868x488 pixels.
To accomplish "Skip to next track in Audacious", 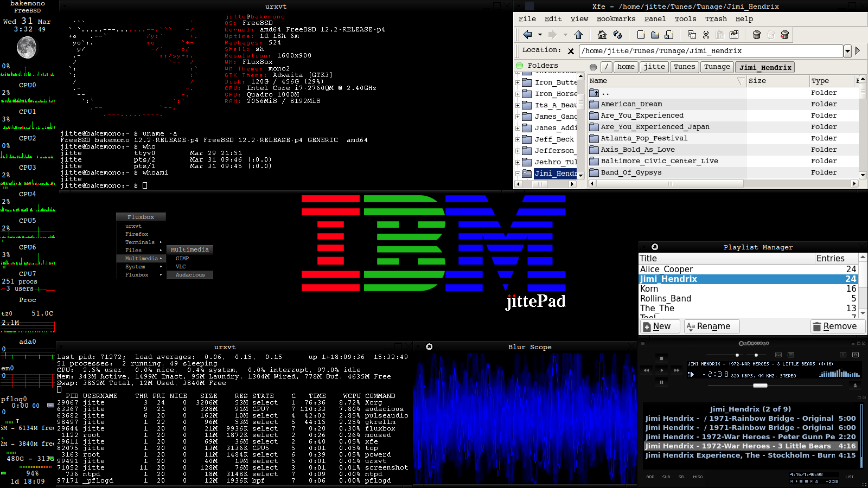I will pos(676,370).
